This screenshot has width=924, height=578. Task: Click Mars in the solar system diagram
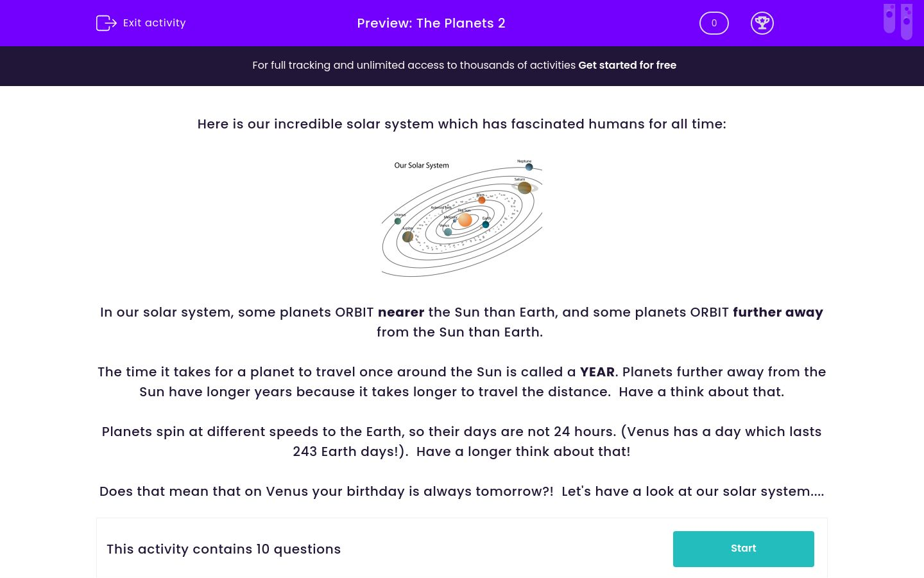coord(481,200)
